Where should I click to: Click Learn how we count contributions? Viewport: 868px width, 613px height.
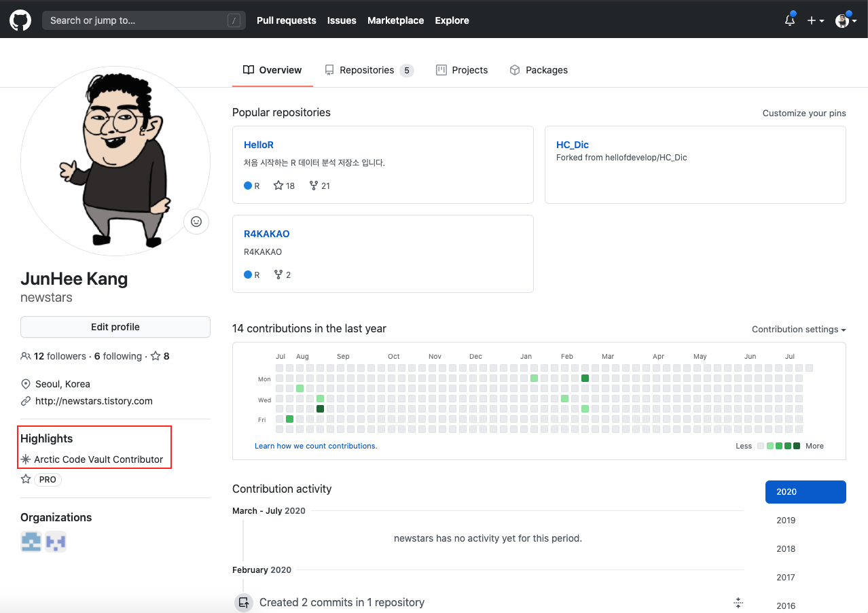coord(316,446)
